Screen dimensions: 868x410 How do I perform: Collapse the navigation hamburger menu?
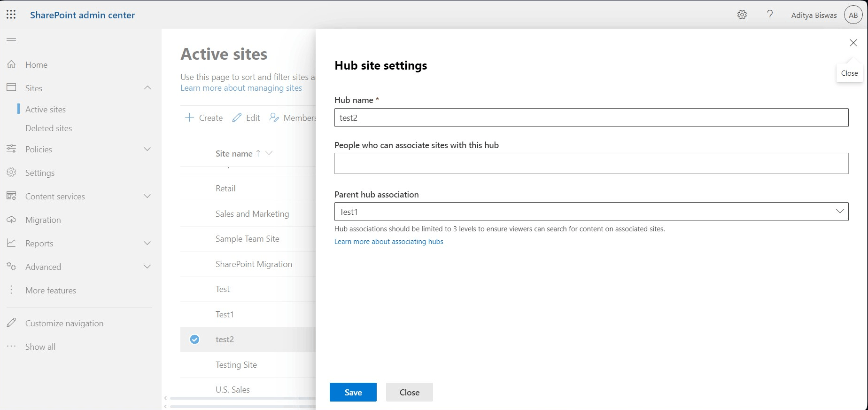point(11,41)
